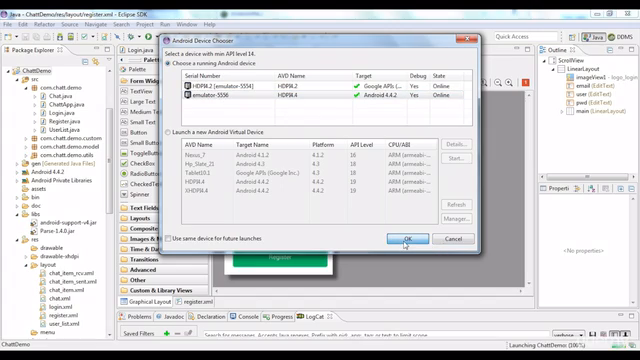Click the Manager... button in device dialog
Viewport: 640px width, 360px height.
pos(456,219)
